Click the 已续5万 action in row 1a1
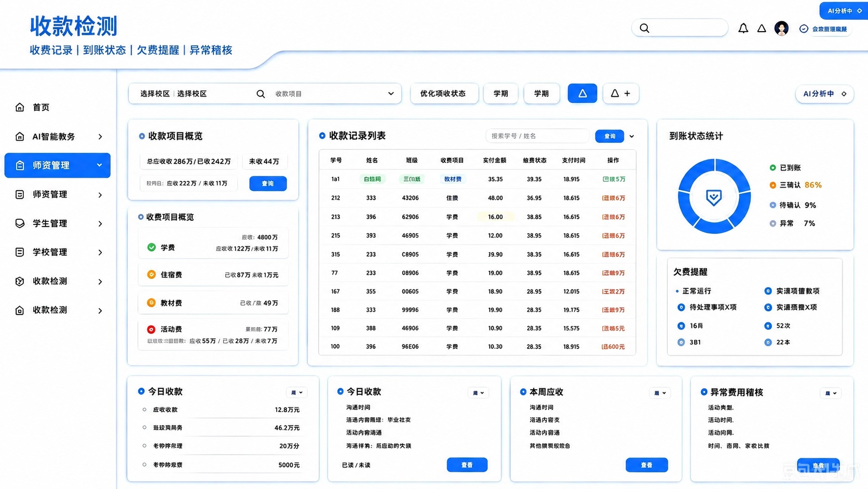868x489 pixels. click(x=614, y=179)
